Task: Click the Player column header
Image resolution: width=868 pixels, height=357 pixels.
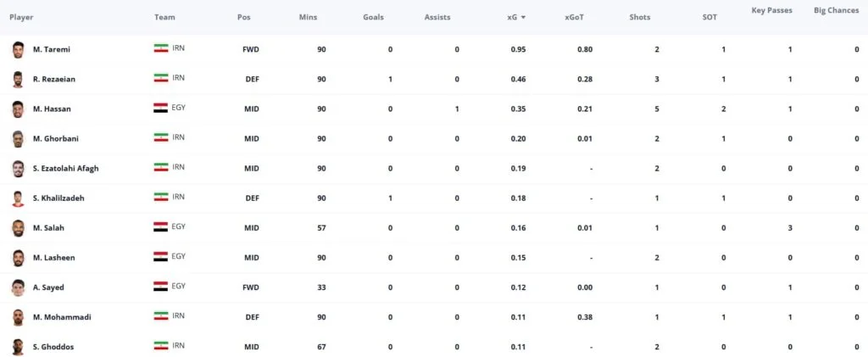Action: [21, 17]
